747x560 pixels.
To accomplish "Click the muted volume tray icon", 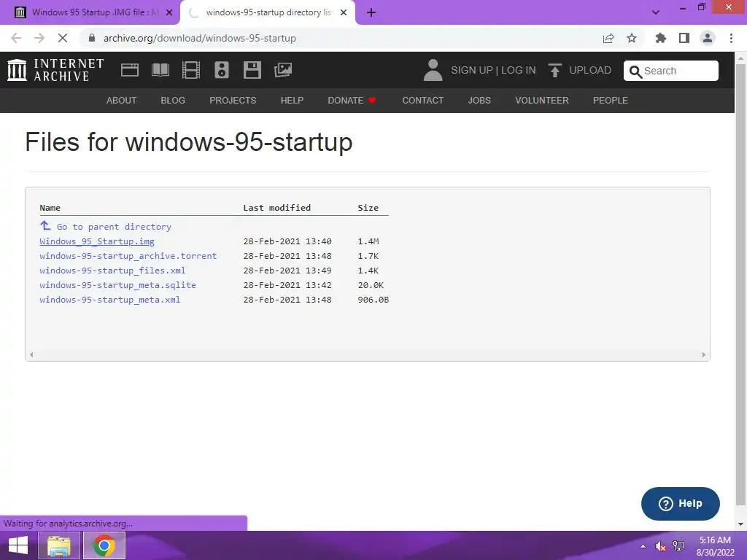I will [660, 546].
